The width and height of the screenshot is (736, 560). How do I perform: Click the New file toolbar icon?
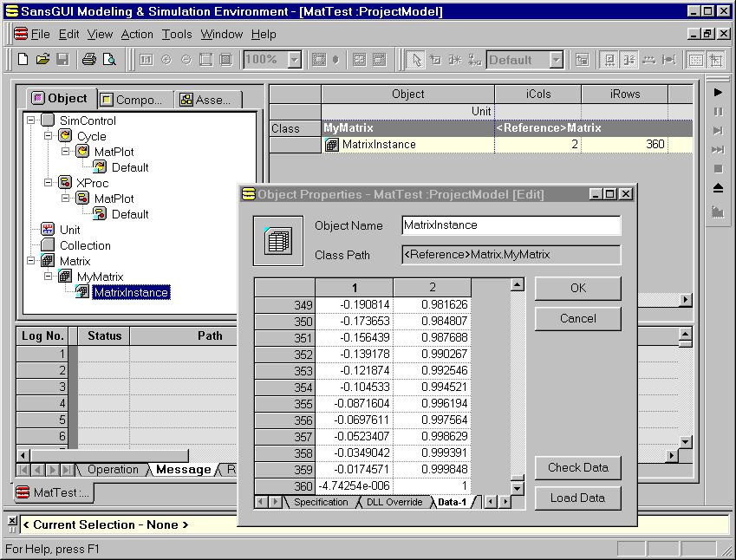point(23,60)
